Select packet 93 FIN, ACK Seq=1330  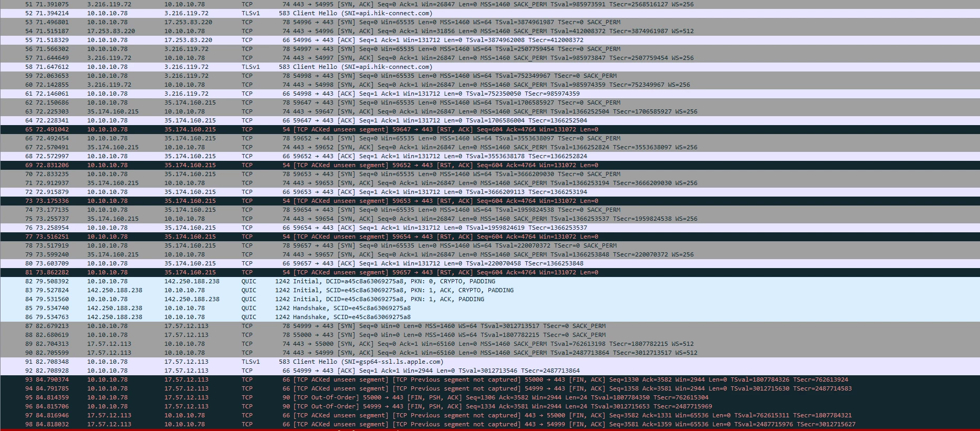point(490,379)
